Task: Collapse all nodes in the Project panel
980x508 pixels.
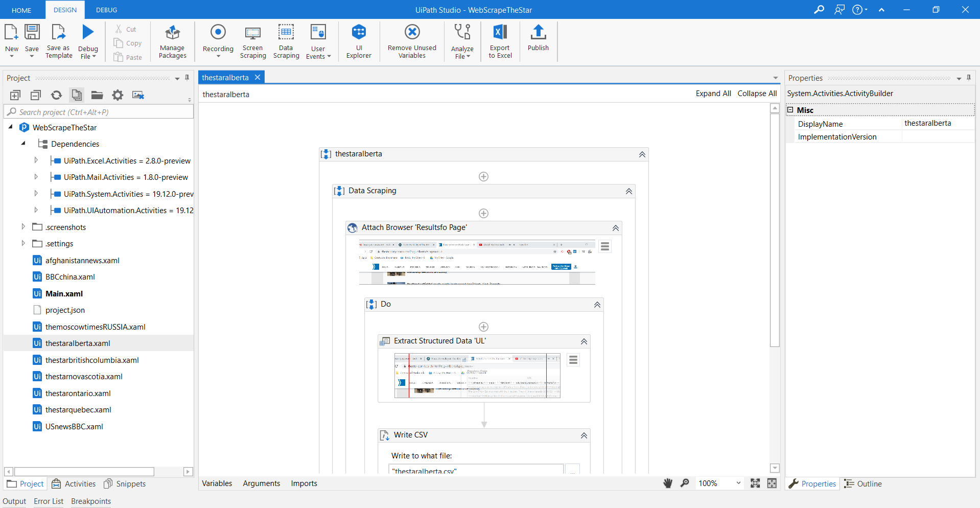Action: [36, 95]
